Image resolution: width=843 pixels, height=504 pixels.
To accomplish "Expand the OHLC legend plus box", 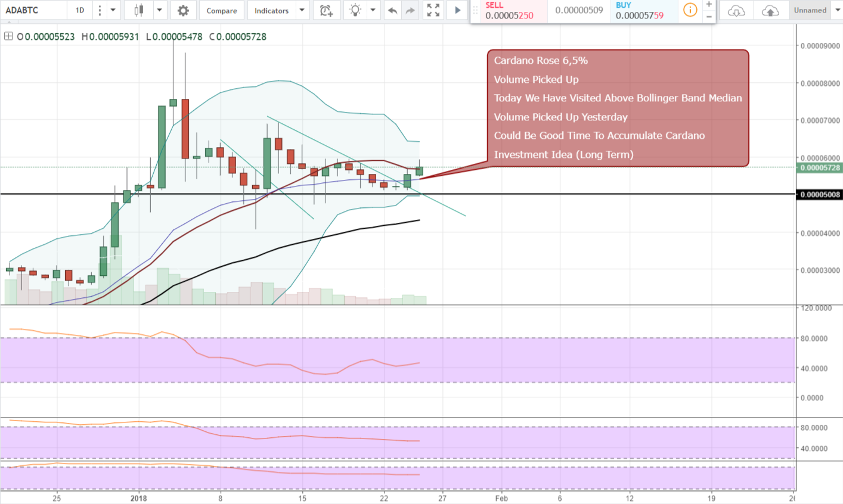I will [x=8, y=36].
